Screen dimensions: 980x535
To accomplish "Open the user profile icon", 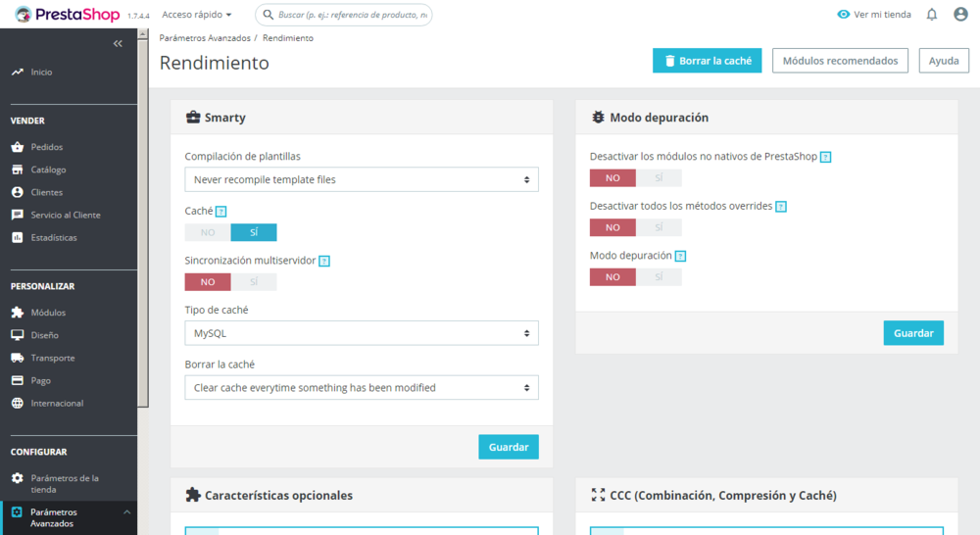I will coord(960,15).
